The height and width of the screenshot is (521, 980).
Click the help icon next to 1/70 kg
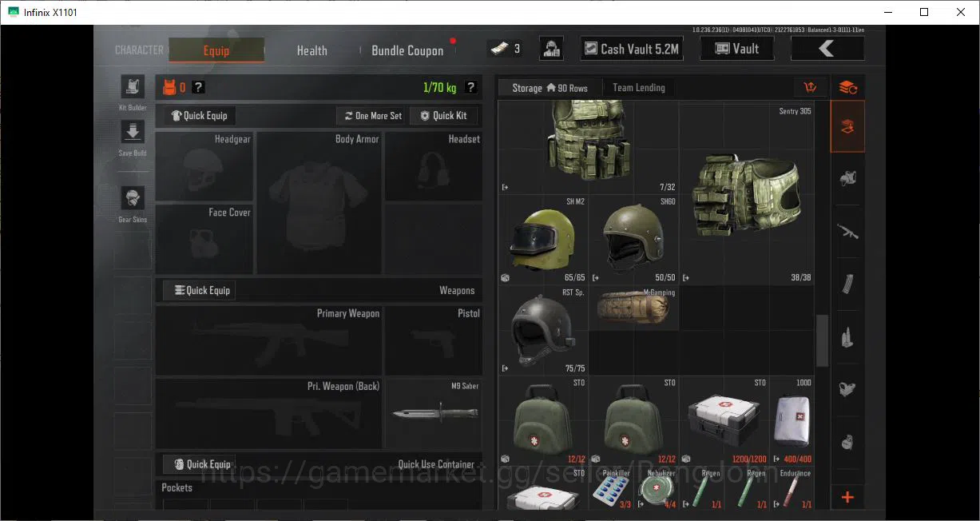[471, 87]
